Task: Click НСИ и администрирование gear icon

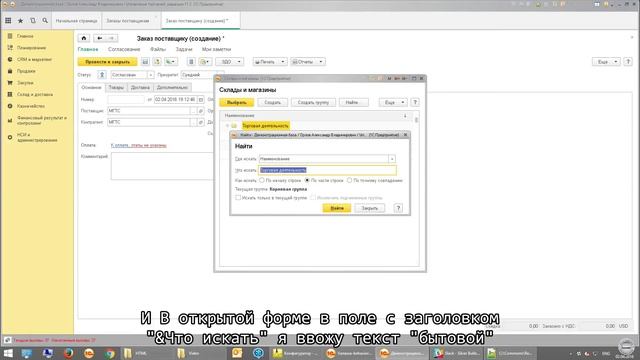Action: pos(10,138)
